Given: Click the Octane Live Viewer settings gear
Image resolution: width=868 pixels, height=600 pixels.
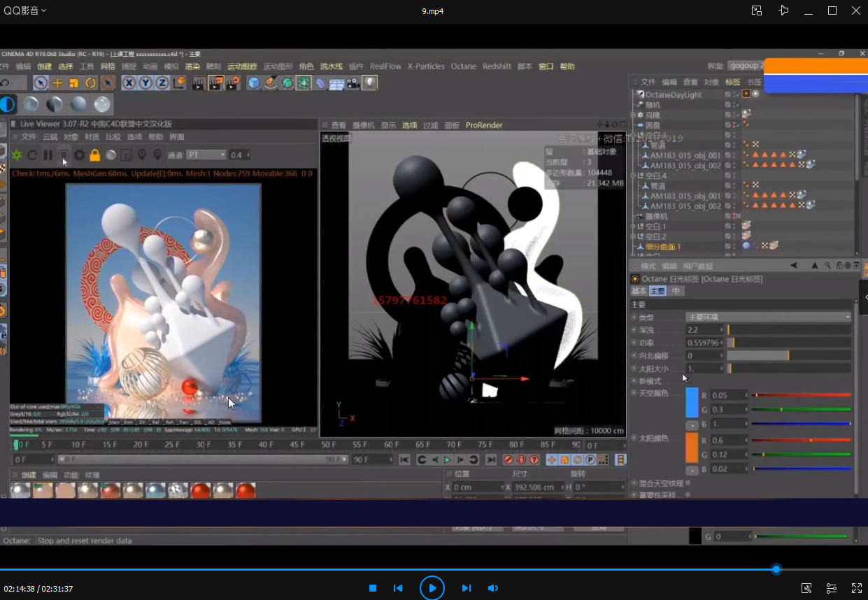Looking at the screenshot, I should [80, 155].
